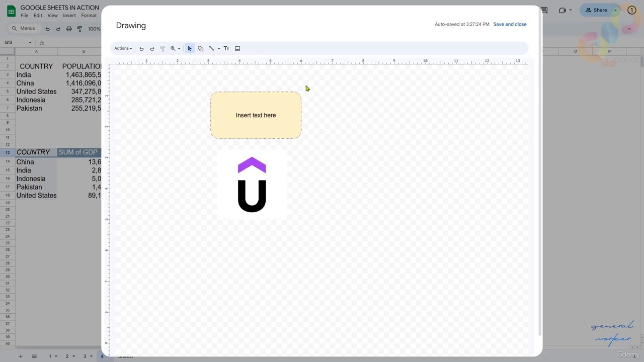This screenshot has height=362, width=644.
Task: Open the sheet tab 2 menu arrow
Action: [73, 356]
